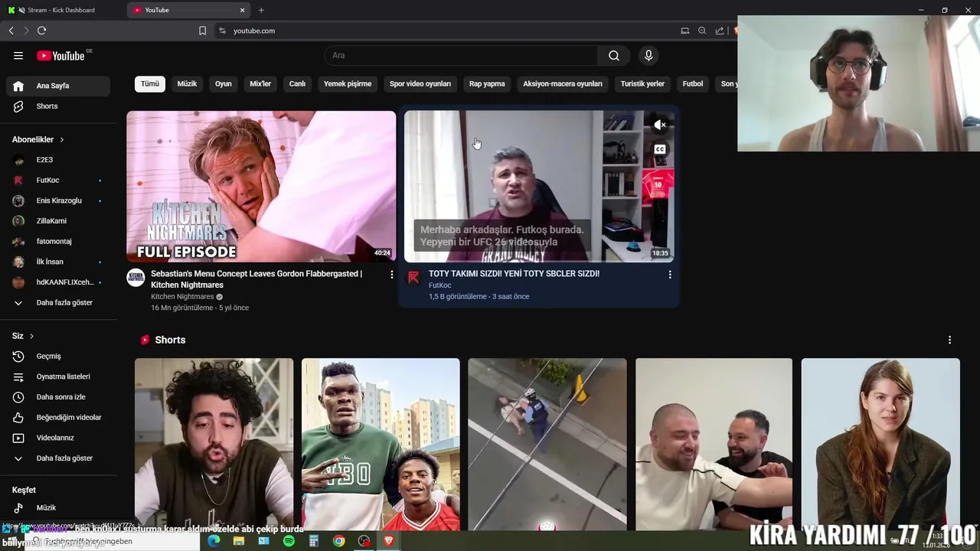
Task: Unmute the FutKoc preview video
Action: coord(660,125)
